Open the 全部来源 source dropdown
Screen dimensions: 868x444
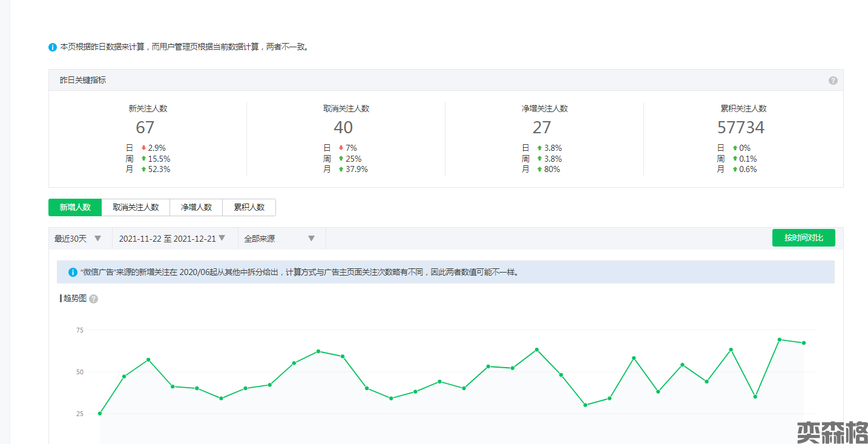click(281, 239)
